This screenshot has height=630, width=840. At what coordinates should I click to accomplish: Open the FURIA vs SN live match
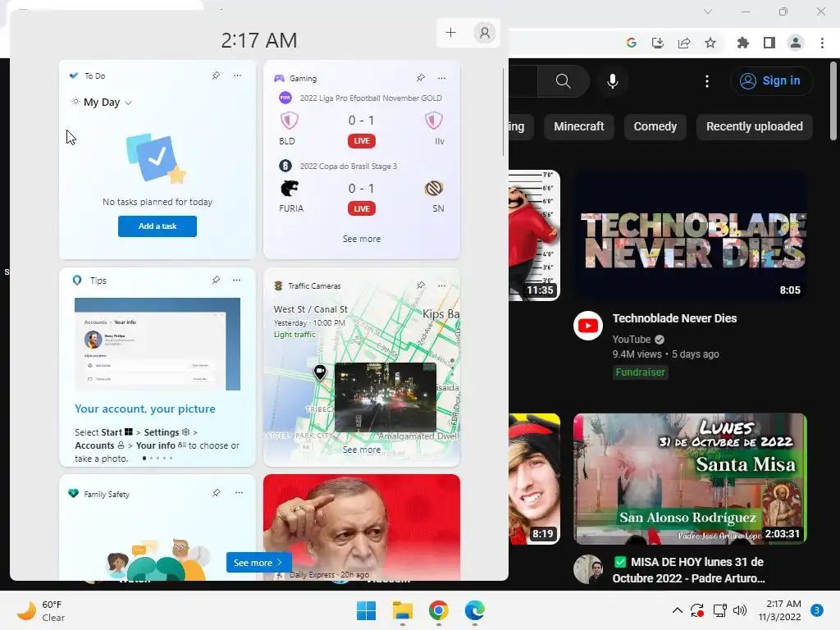pyautogui.click(x=362, y=188)
